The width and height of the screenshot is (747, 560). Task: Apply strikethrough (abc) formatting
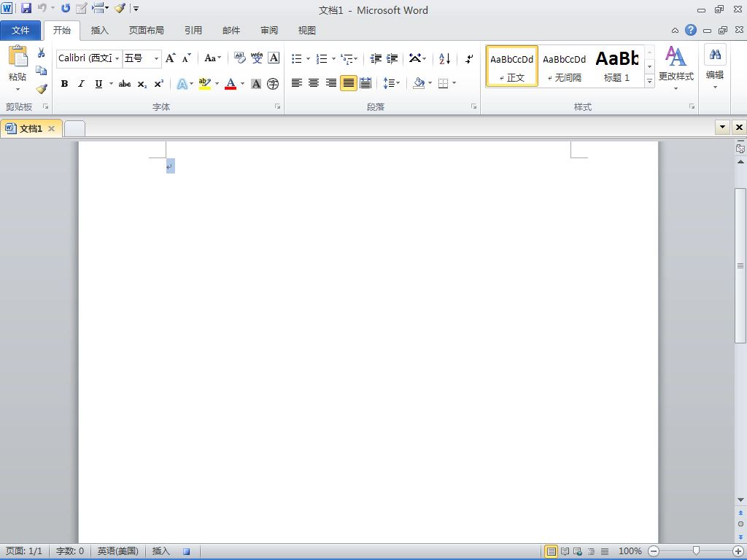[124, 85]
